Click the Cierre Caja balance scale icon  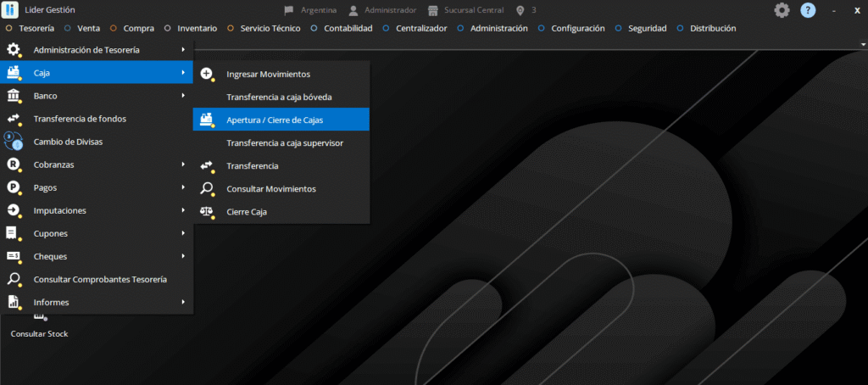(x=206, y=211)
